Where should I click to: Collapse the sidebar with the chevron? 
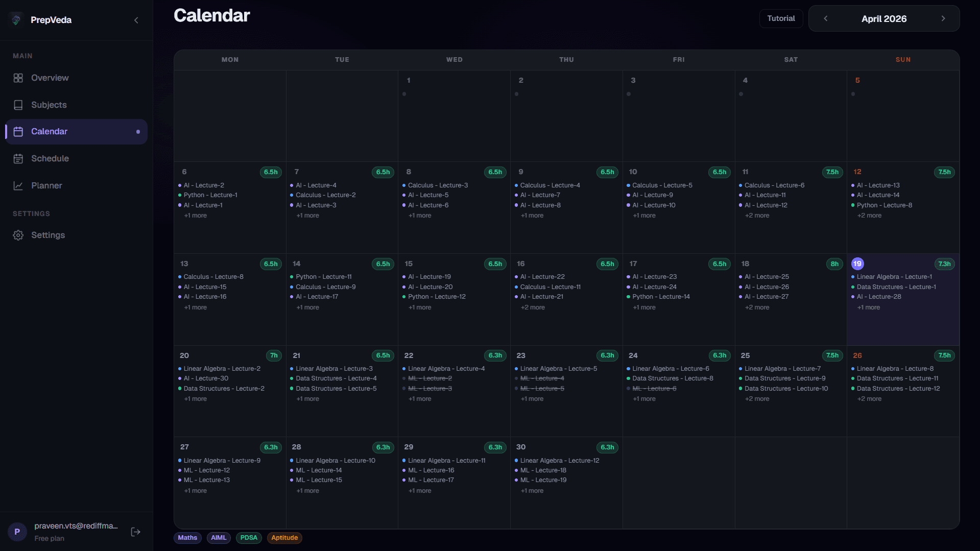pos(136,20)
